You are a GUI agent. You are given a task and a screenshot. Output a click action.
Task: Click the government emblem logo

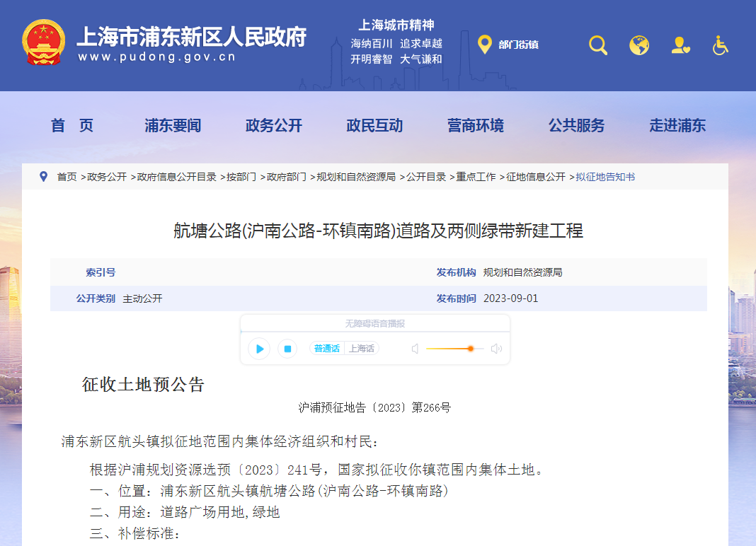[x=44, y=41]
